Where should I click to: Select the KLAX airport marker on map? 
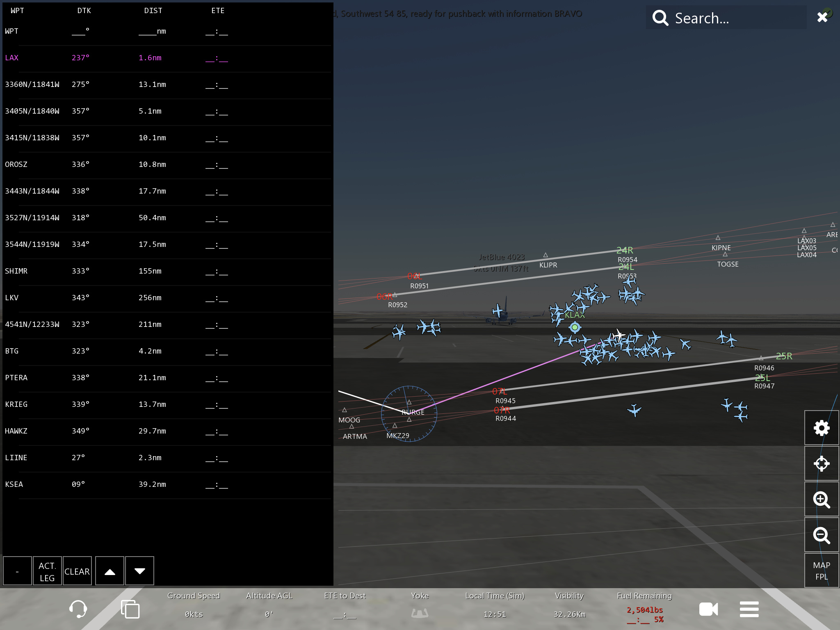pos(575,327)
